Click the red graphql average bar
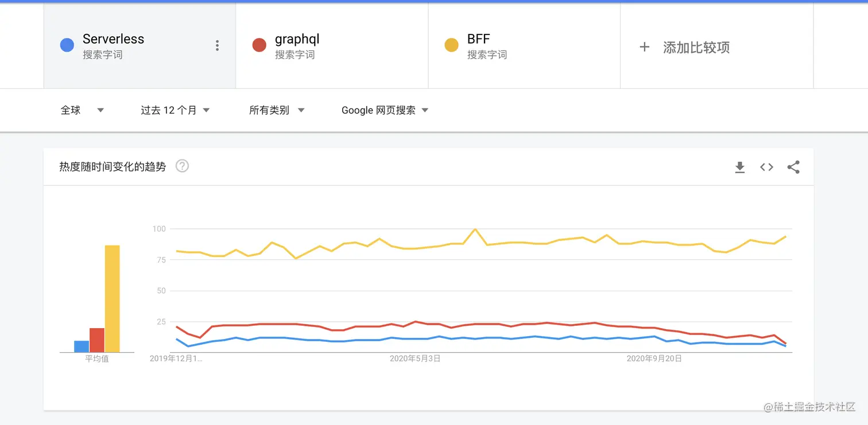Viewport: 868px width, 425px height. tap(97, 340)
